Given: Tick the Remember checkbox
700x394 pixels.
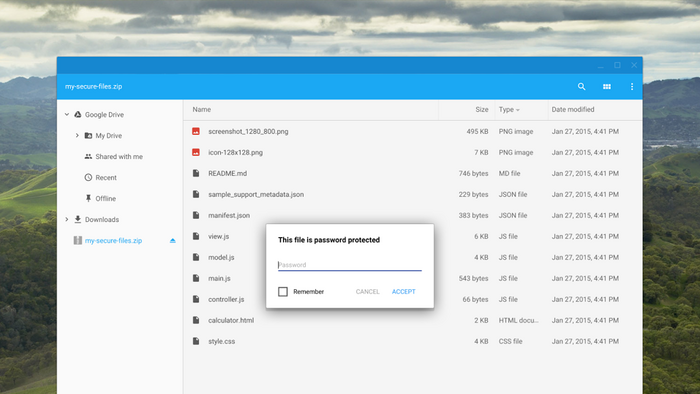Looking at the screenshot, I should pyautogui.click(x=283, y=291).
